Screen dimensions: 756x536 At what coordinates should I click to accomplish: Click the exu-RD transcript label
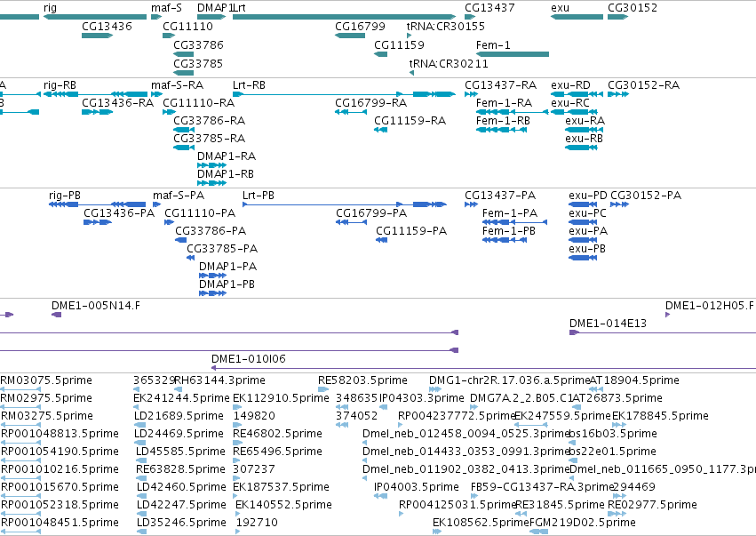pos(571,85)
